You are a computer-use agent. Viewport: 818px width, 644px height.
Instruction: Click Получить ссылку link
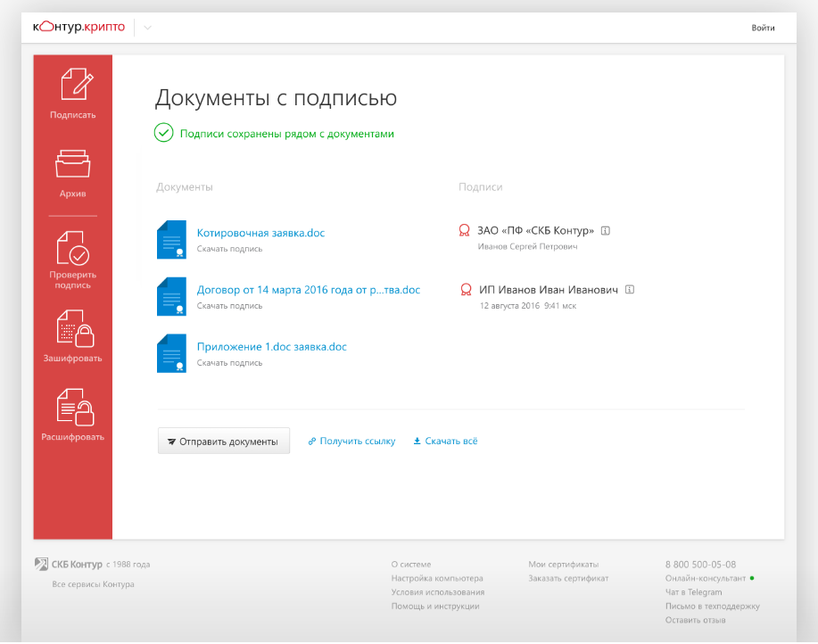(351, 442)
